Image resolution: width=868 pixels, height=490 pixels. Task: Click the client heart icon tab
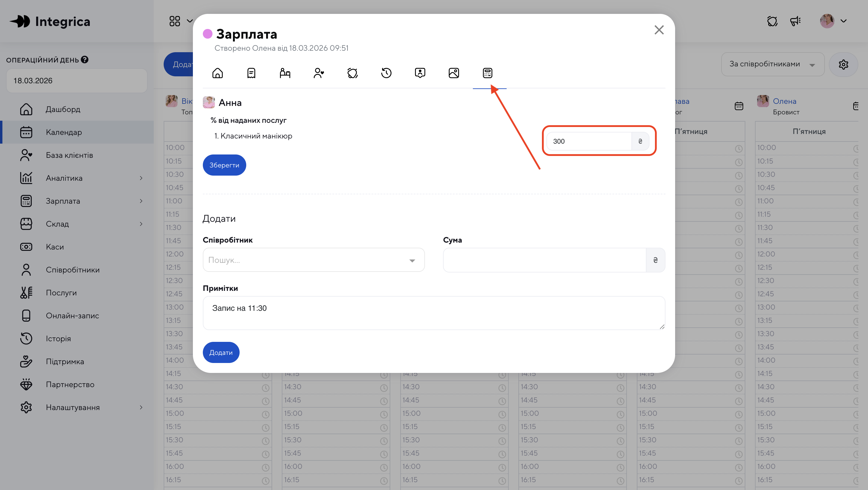(319, 73)
